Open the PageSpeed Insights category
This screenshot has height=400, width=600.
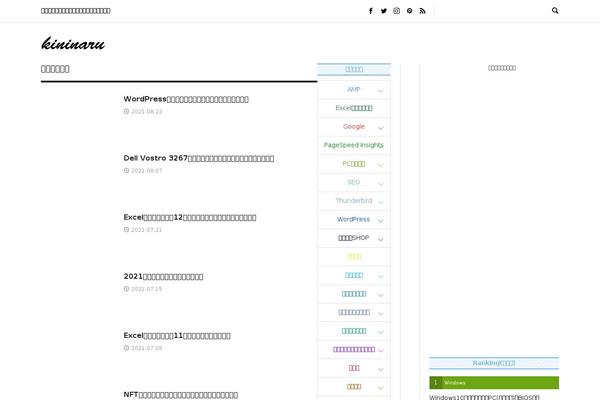click(354, 145)
